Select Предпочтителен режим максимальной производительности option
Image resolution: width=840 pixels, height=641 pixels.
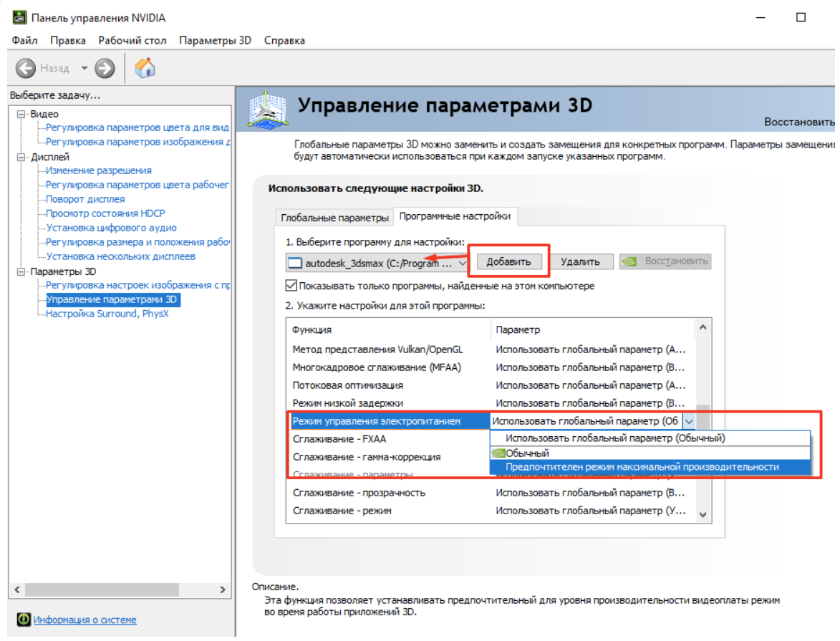(650, 467)
